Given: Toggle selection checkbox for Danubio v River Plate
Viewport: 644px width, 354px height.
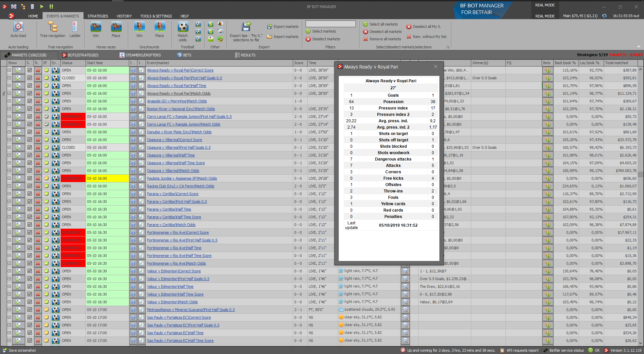Looking at the screenshot, I should coord(30,132).
